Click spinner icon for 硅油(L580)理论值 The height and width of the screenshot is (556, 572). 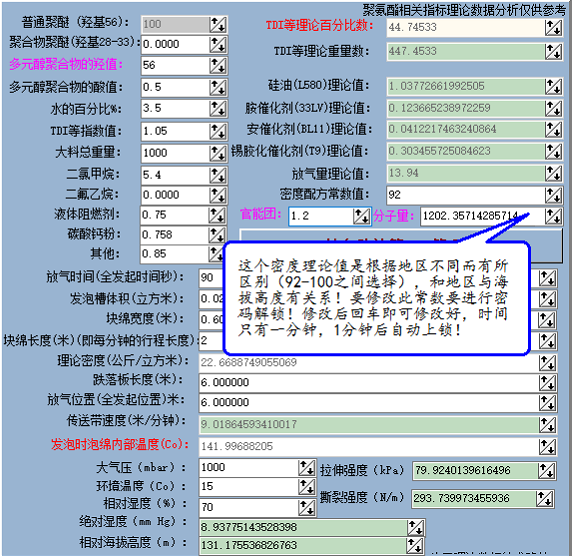click(553, 86)
